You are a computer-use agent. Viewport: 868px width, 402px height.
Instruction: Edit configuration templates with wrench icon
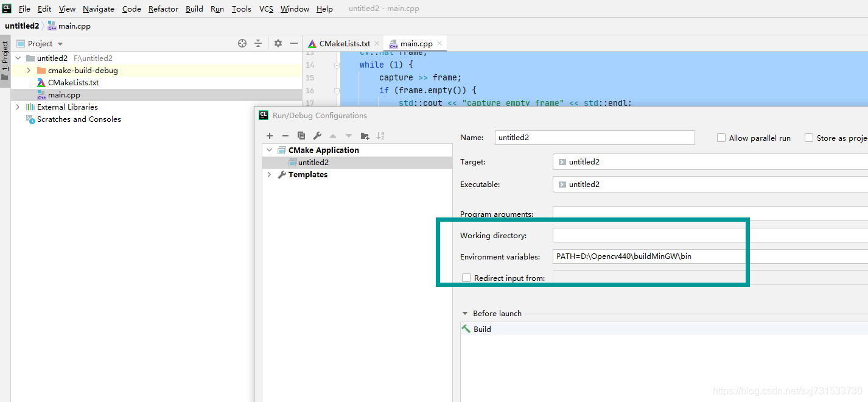[x=317, y=136]
